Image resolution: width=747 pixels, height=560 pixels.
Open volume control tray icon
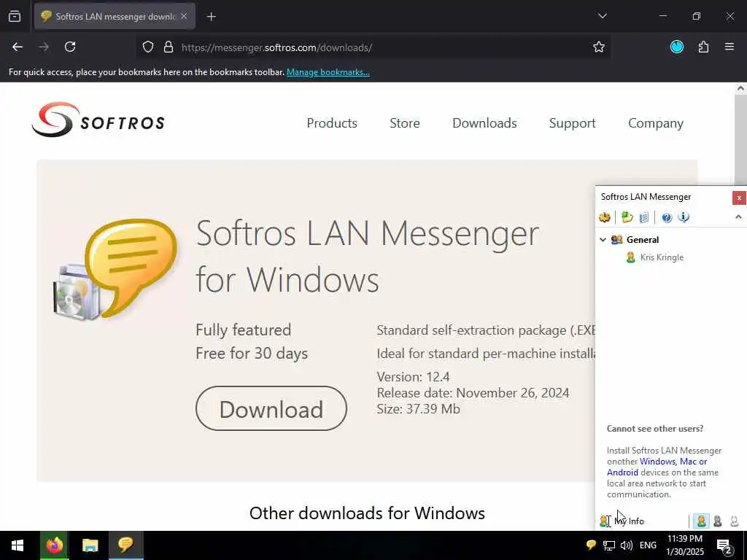pos(627,545)
